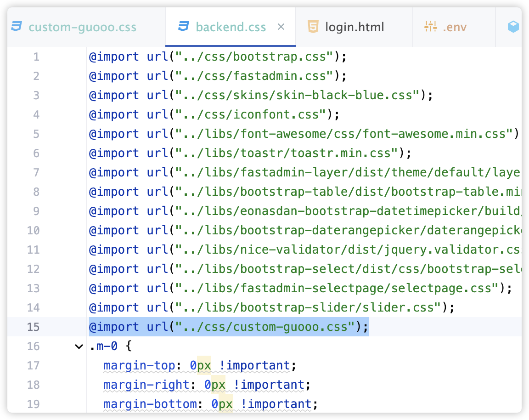This screenshot has width=529, height=420.
Task: Click the selectpage.css import path
Action: click(x=337, y=288)
